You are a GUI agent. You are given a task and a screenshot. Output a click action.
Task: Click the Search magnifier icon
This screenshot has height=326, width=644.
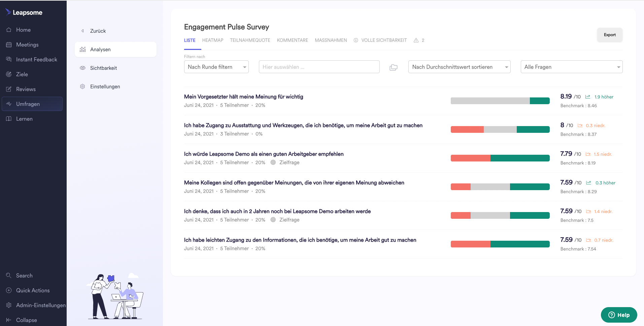pyautogui.click(x=9, y=275)
